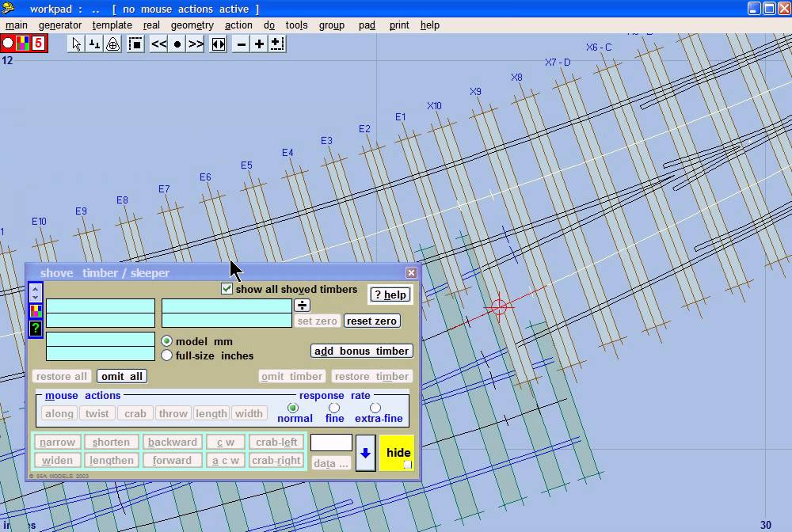This screenshot has height=532, width=792.
Task: Click add bonus timber button
Action: coord(362,351)
